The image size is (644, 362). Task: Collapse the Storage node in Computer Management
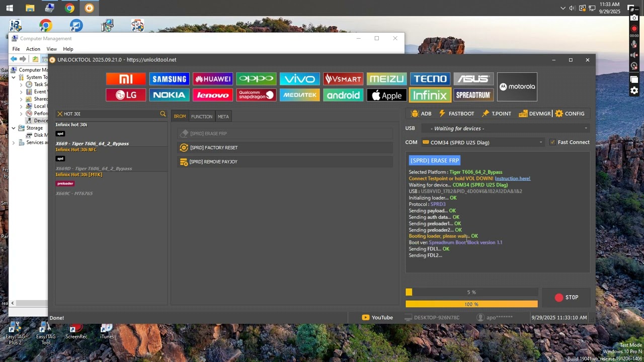pos(14,128)
